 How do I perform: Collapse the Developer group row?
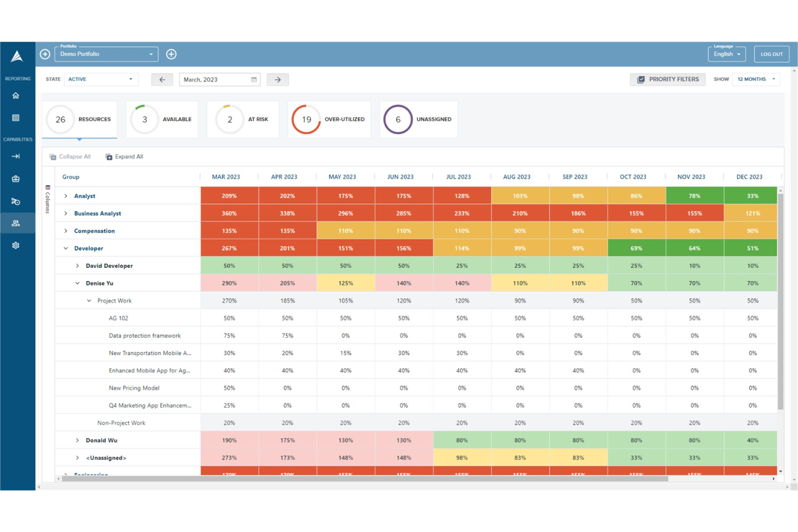click(x=66, y=248)
